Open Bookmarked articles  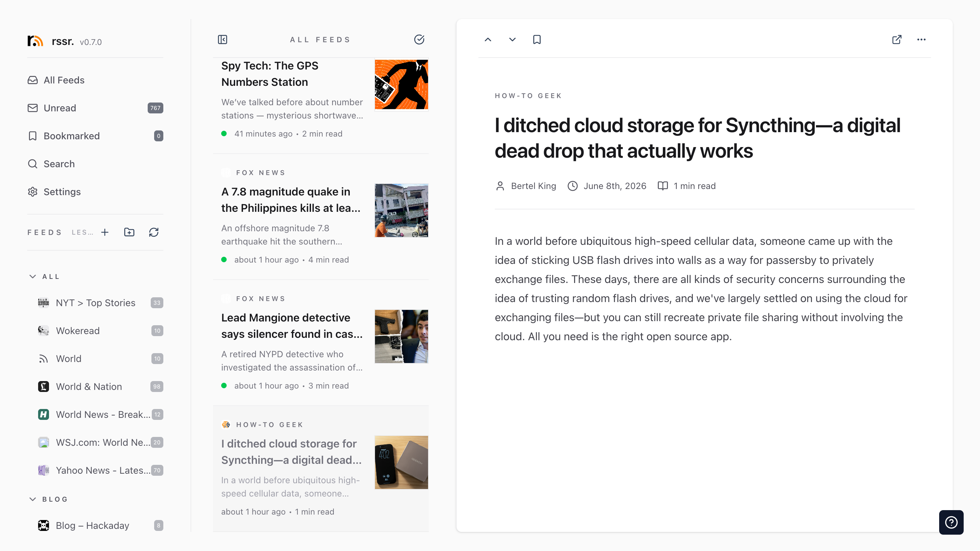(95, 136)
